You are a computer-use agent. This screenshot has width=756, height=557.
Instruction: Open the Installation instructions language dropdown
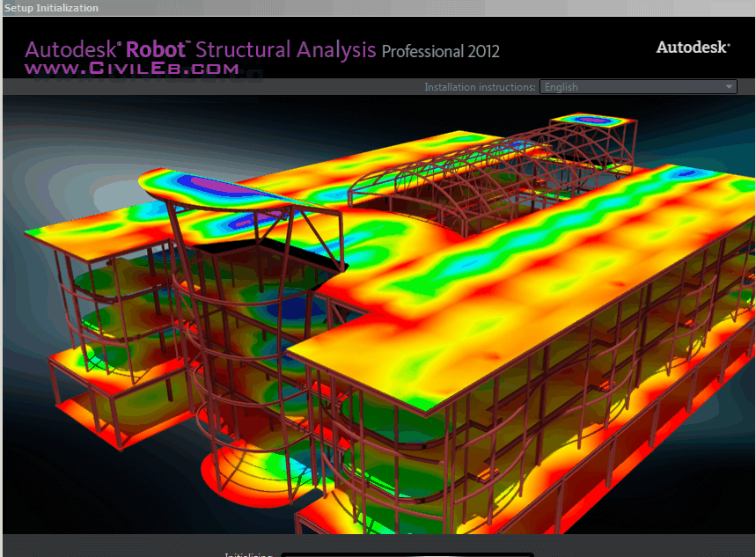click(x=638, y=87)
